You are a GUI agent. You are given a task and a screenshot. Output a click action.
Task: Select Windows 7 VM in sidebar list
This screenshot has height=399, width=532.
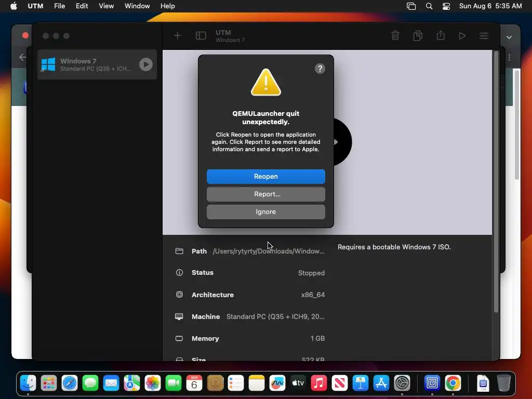97,64
